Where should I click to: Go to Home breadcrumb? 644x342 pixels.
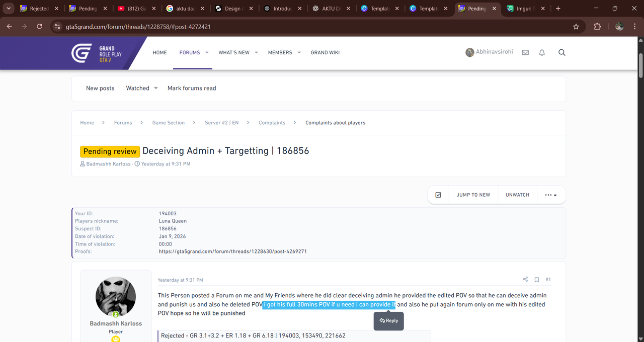pyautogui.click(x=87, y=123)
